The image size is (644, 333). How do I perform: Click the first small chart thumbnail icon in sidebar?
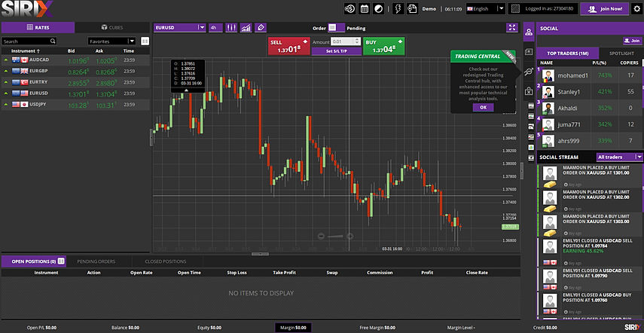pyautogui.click(x=531, y=105)
